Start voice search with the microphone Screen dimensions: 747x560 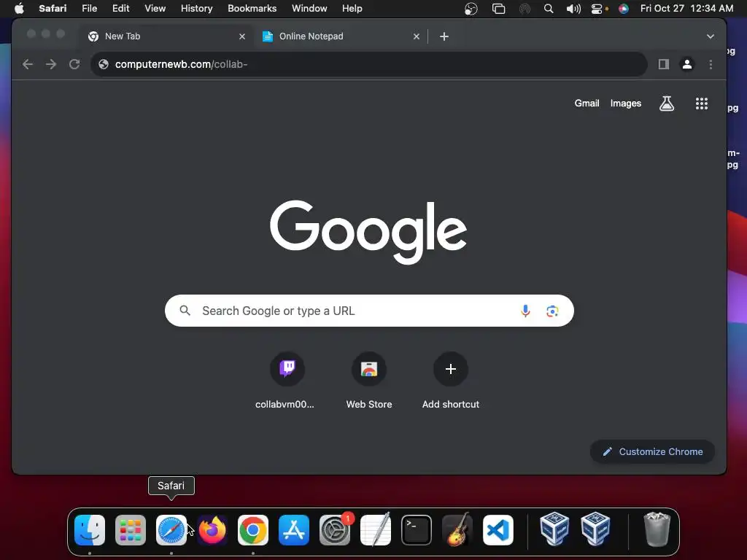tap(525, 311)
